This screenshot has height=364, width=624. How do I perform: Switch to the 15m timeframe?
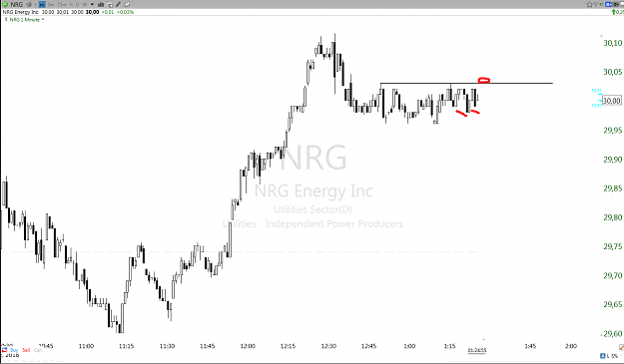coord(62,4)
